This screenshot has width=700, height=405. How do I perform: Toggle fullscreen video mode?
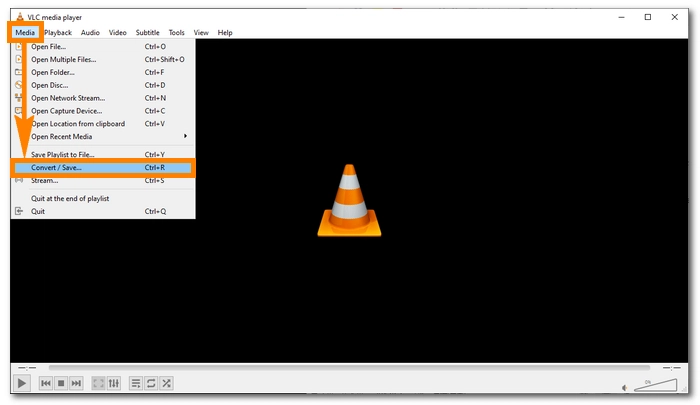click(98, 383)
